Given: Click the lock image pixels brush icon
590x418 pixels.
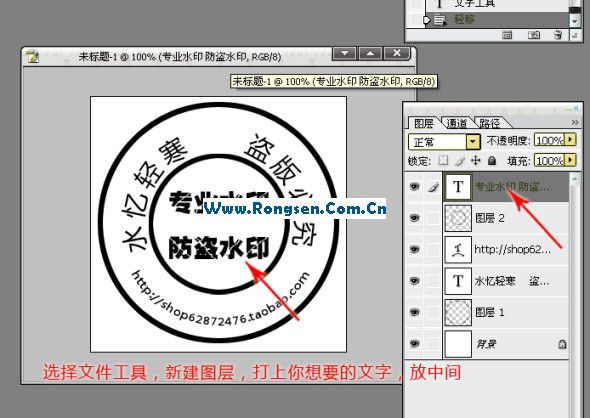Looking at the screenshot, I should (x=459, y=161).
